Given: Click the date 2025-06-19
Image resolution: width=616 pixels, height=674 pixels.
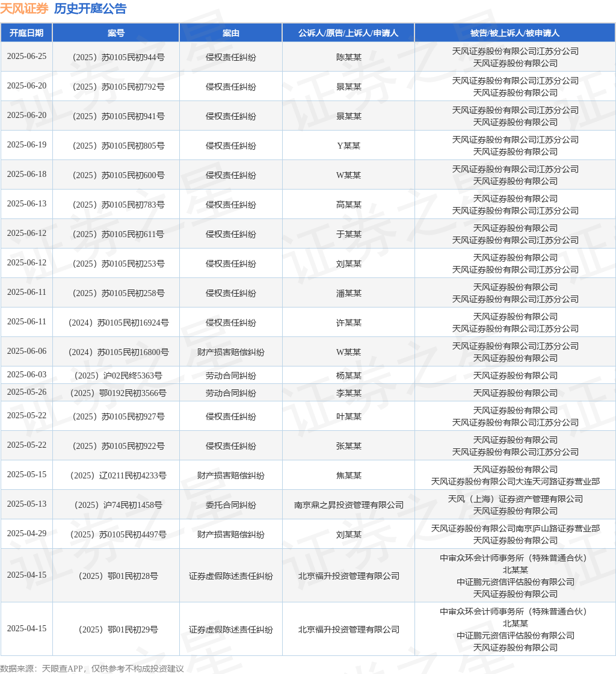Looking at the screenshot, I should (26, 145).
